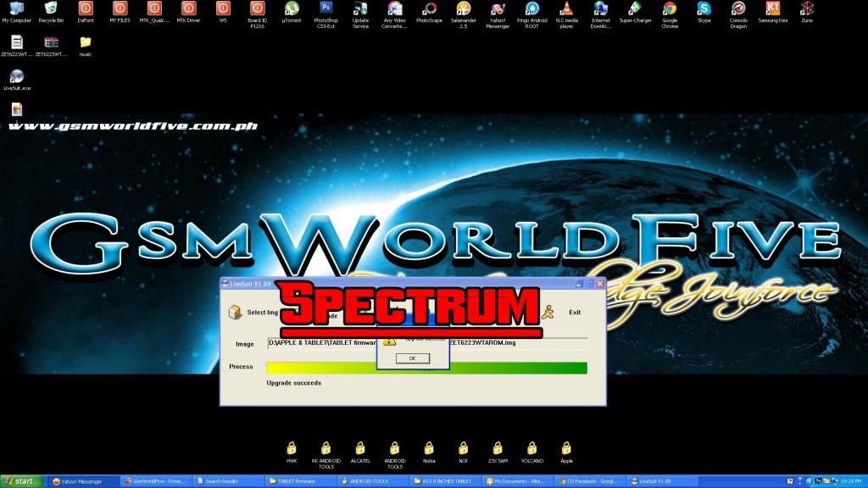The height and width of the screenshot is (488, 868).
Task: Select the VOLCANO locked folder
Action: [x=532, y=452]
